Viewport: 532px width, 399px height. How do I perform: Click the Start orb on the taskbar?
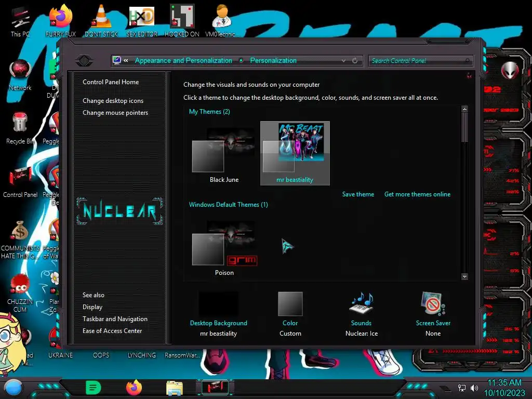14,388
